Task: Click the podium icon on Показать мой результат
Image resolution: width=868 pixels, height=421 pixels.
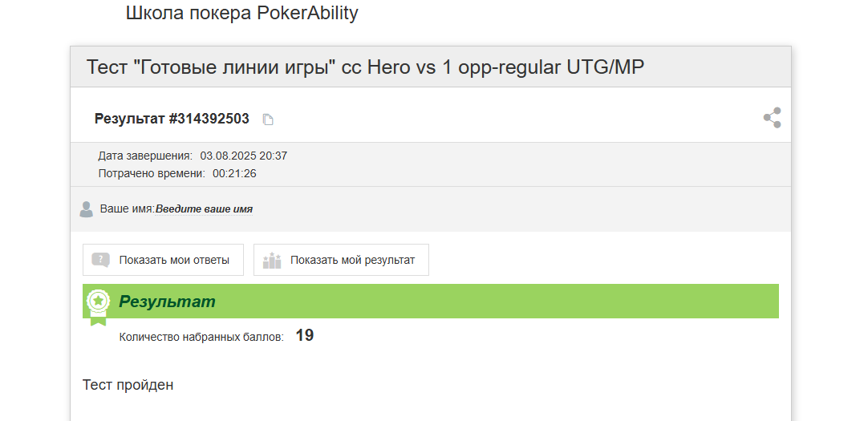Action: coord(272,260)
